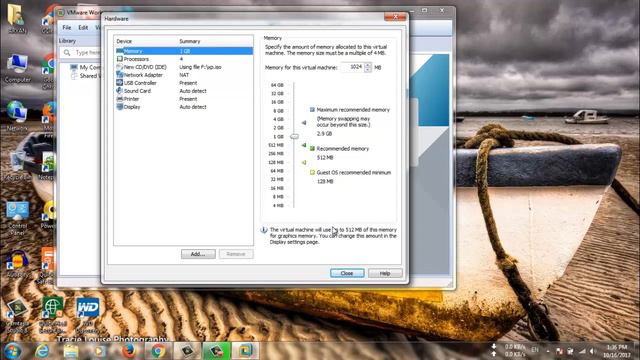Click the 4 MB slider scale label
This screenshot has width=640, height=360.
[278, 205]
